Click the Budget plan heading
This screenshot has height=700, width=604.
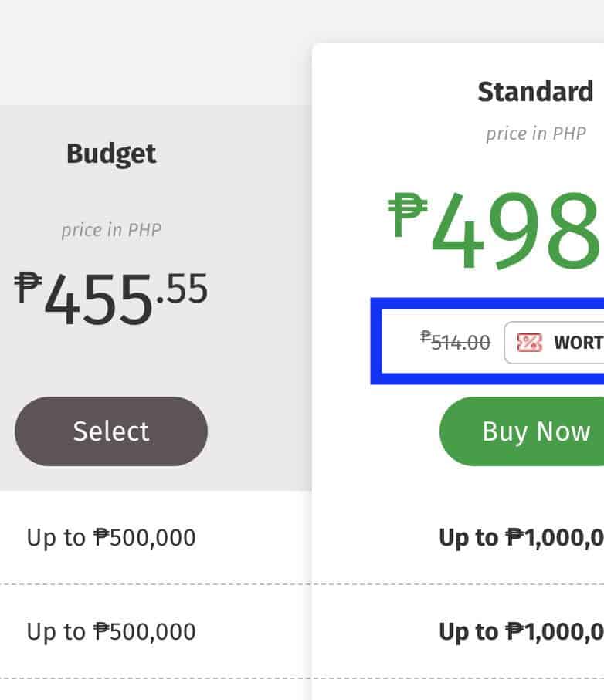111,154
